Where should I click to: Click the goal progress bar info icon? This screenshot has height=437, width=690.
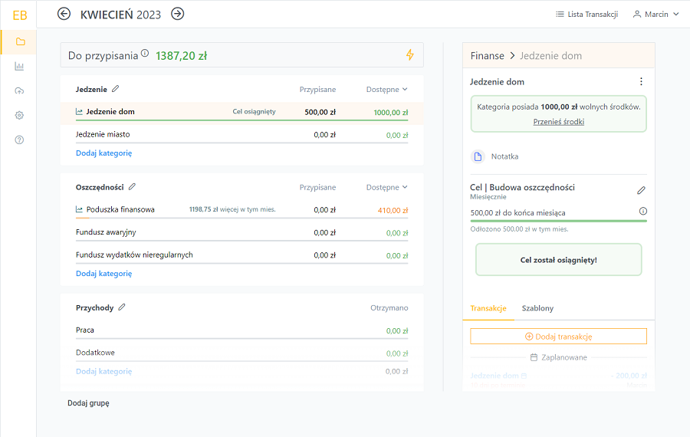642,212
